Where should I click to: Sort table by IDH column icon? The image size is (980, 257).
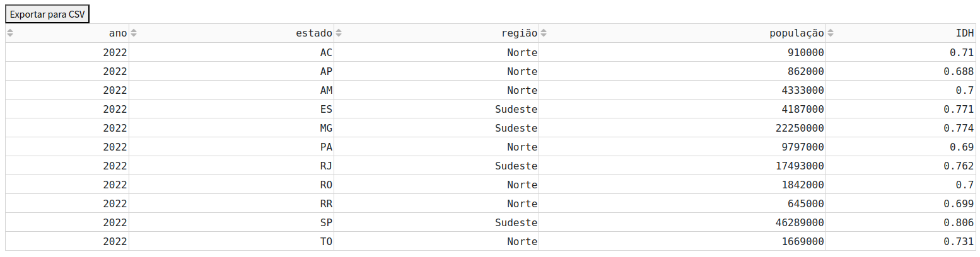tap(831, 33)
